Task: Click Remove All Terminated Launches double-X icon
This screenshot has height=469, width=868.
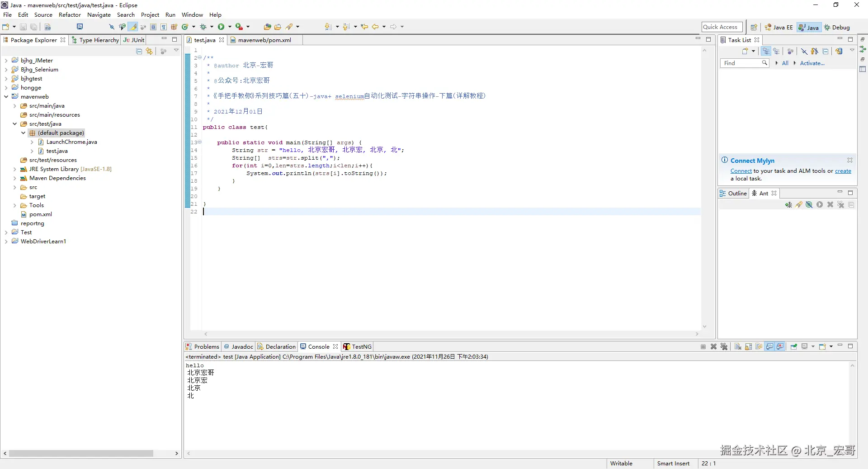Action: [724, 346]
